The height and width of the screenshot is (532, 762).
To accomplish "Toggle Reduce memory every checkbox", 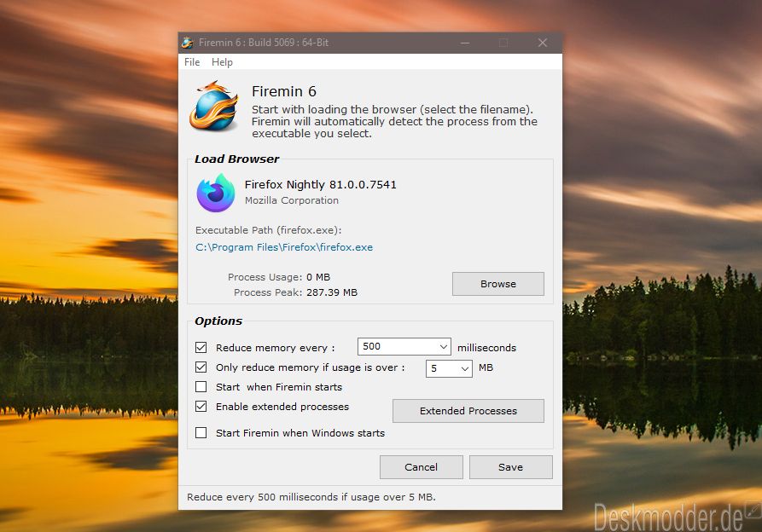I will point(201,348).
